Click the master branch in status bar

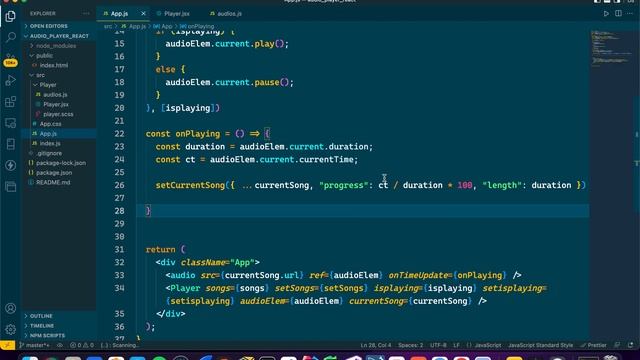click(x=35, y=345)
